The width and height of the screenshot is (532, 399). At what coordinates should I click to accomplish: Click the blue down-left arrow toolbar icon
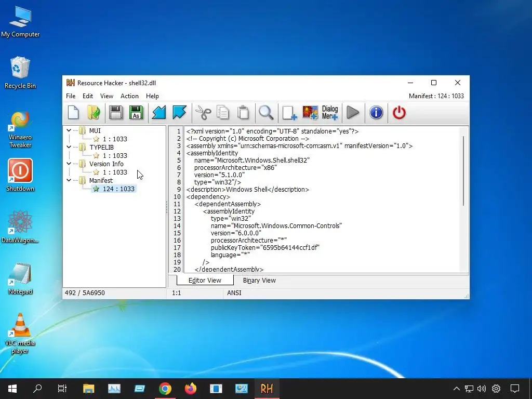pos(159,113)
